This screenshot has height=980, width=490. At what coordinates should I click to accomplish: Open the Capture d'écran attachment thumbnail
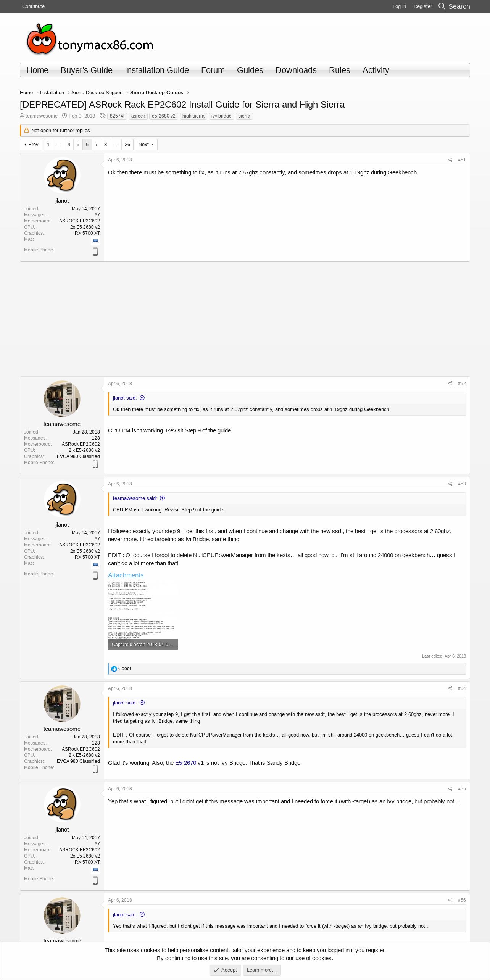(x=143, y=616)
